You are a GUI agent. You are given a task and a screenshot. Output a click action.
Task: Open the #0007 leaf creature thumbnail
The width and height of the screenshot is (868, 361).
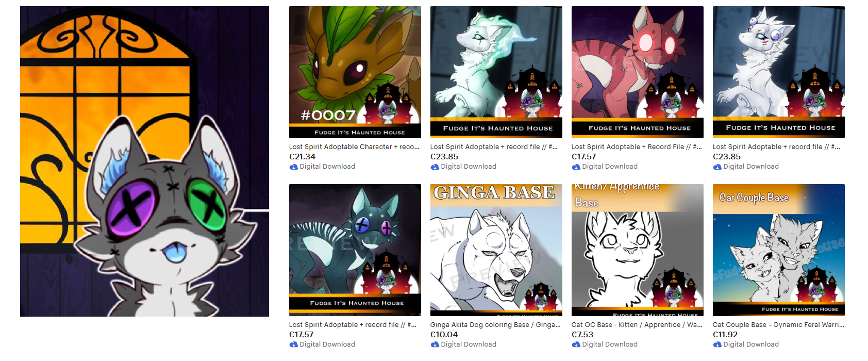[355, 72]
